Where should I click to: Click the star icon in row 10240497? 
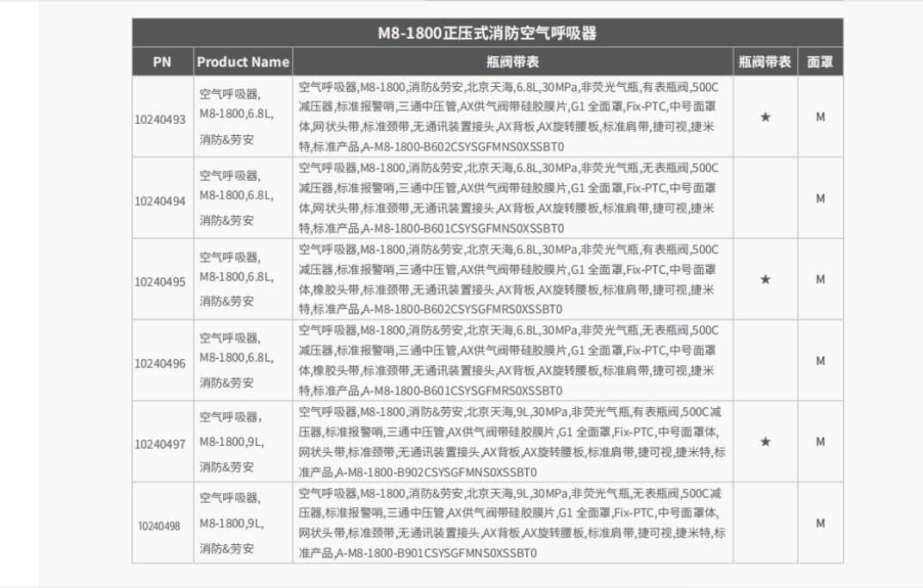point(765,442)
